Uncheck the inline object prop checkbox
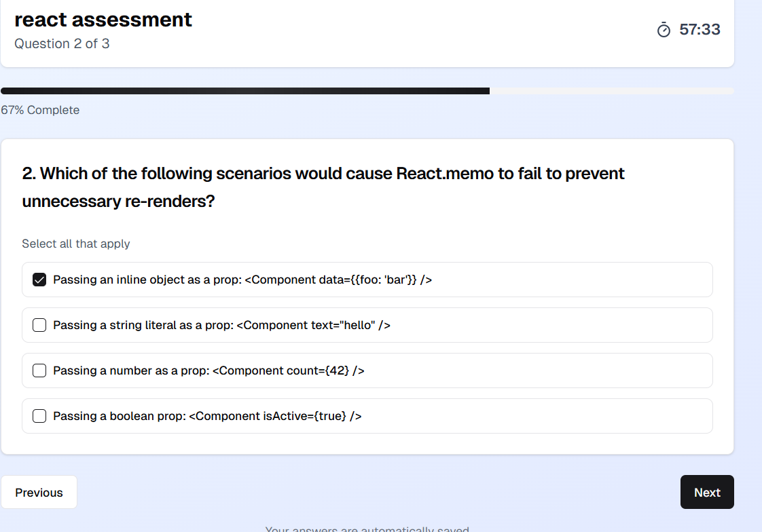 (39, 280)
